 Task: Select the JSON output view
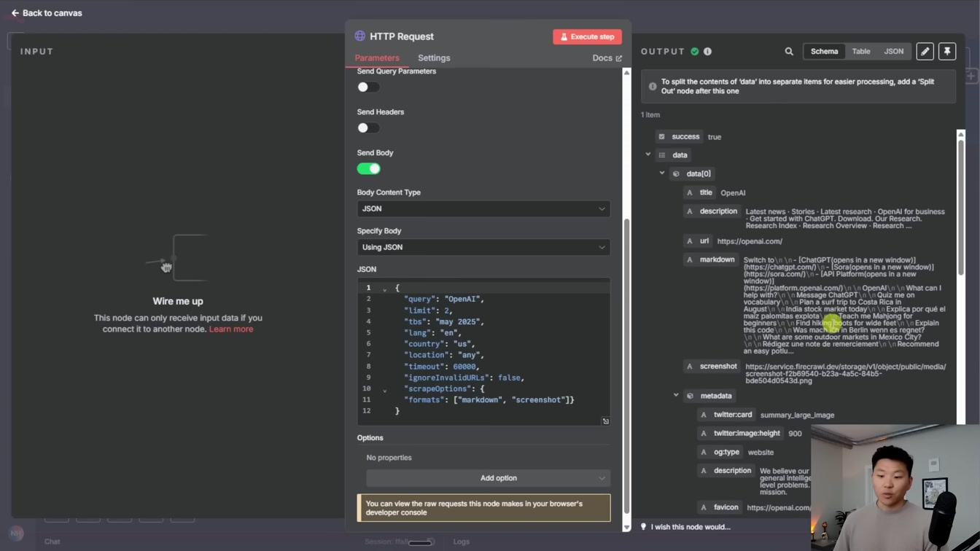coord(893,52)
